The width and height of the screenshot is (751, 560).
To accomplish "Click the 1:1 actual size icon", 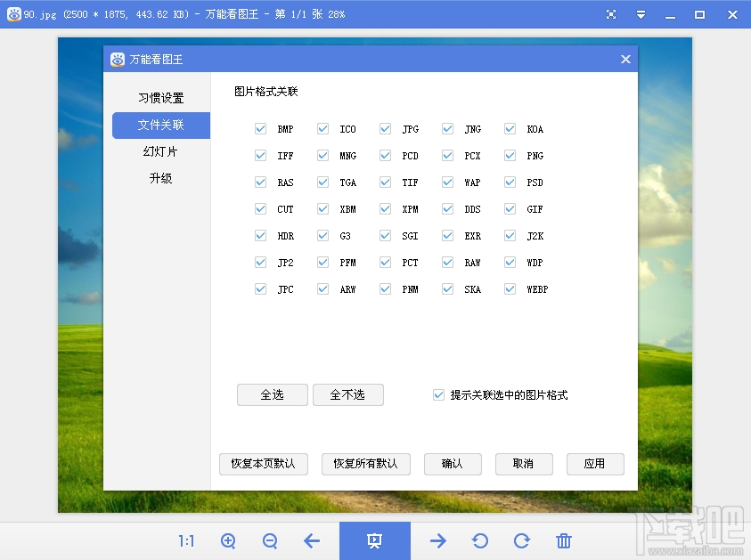I will [x=186, y=540].
